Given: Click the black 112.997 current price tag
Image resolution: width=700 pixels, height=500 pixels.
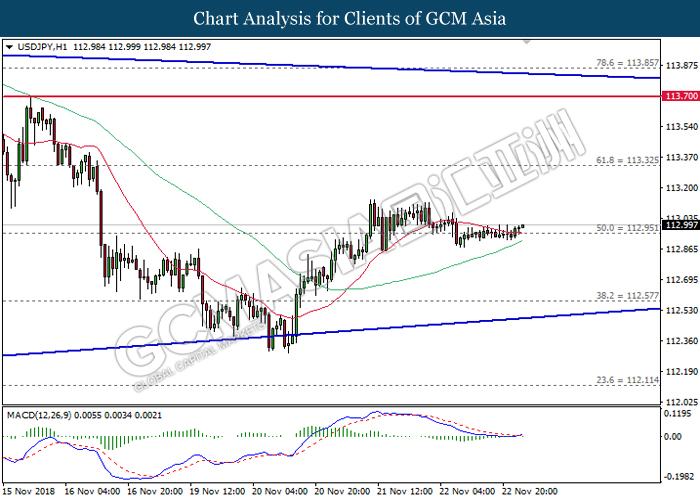Looking at the screenshot, I should pos(678,225).
